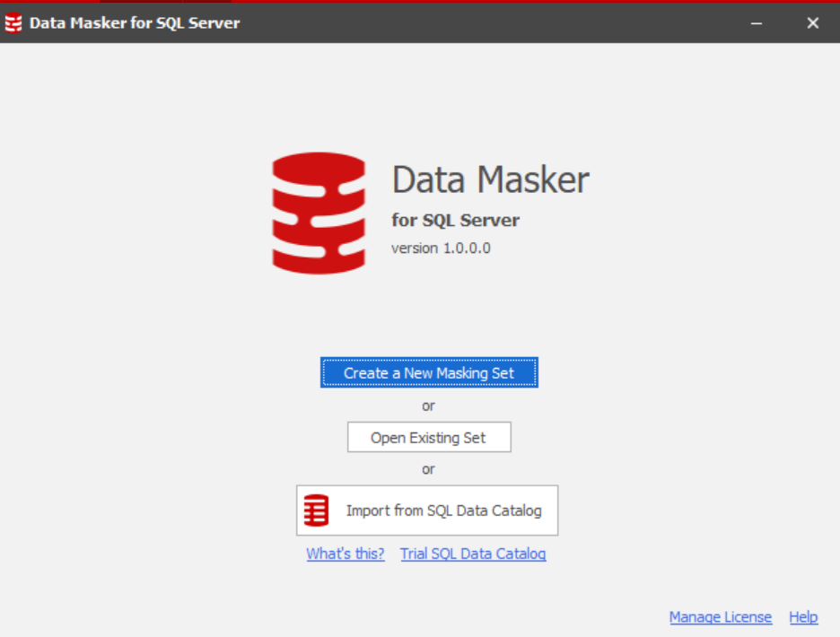Click the Data Masker app icon in title bar

[x=13, y=23]
